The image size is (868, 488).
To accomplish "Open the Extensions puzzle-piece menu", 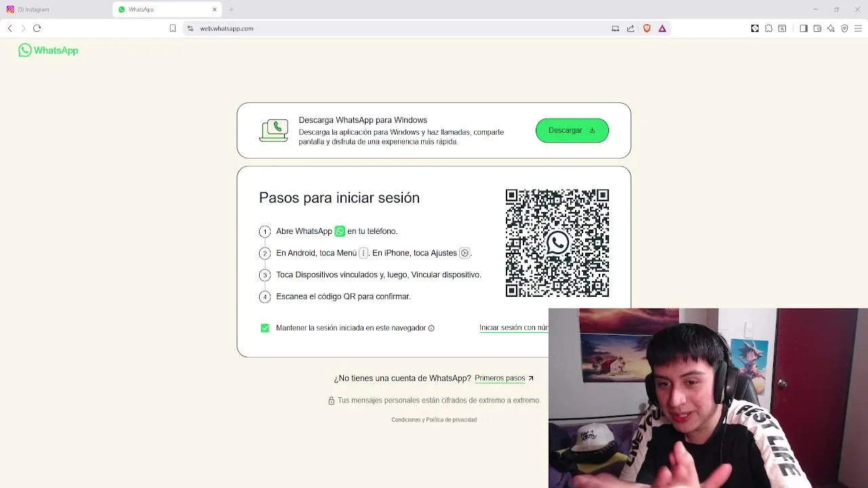I will (768, 28).
